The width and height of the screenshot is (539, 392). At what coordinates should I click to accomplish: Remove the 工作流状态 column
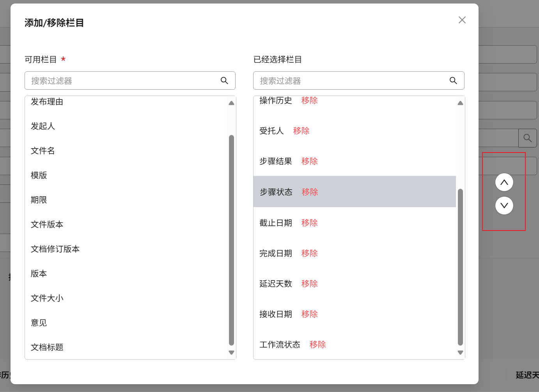[x=317, y=344]
